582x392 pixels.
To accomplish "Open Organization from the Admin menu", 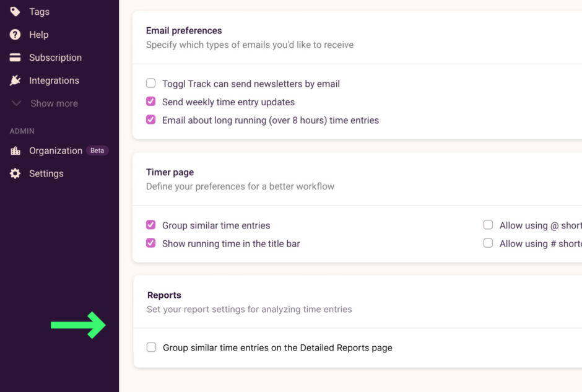I will tap(56, 150).
